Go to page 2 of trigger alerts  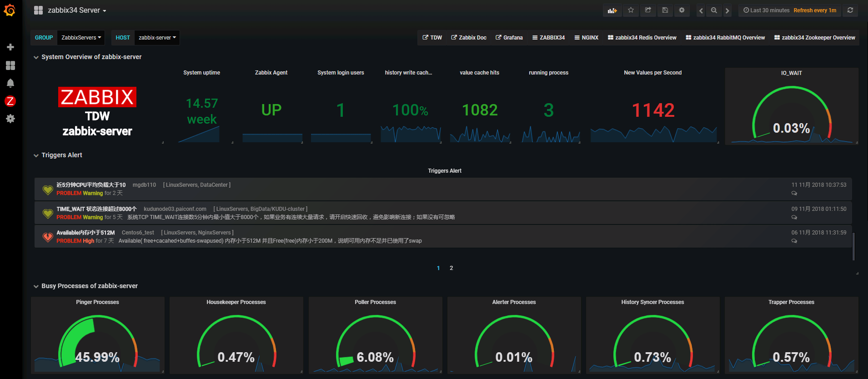[x=452, y=268]
